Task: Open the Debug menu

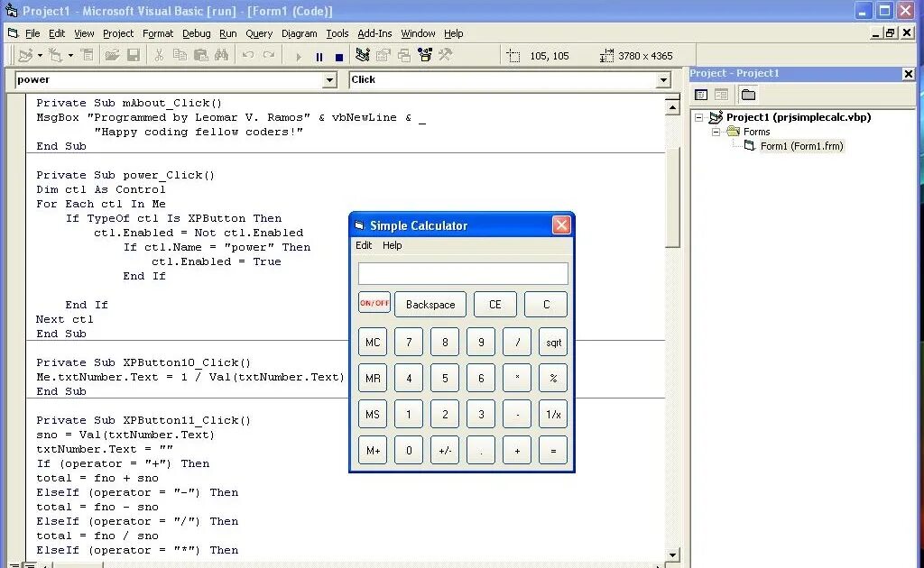Action: [x=196, y=33]
